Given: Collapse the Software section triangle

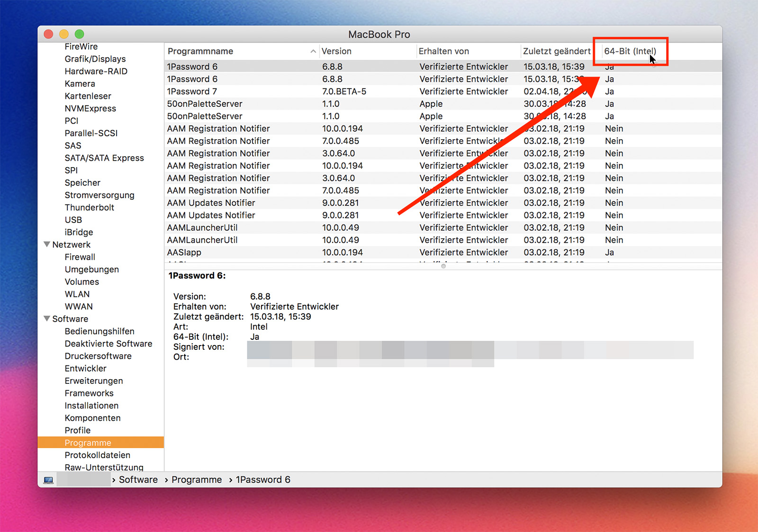Looking at the screenshot, I should point(47,319).
